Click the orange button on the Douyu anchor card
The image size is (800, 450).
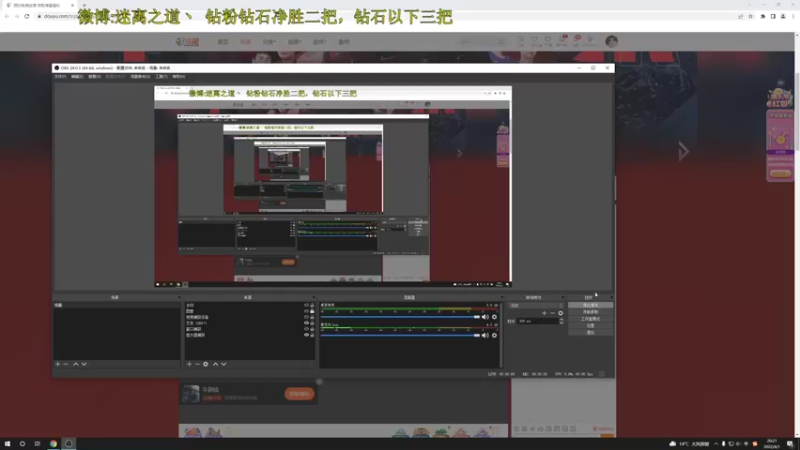tap(299, 394)
